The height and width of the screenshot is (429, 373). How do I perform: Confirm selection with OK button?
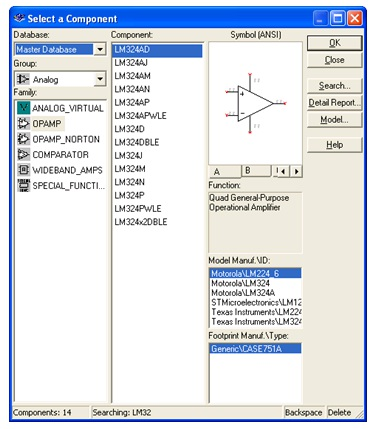[334, 43]
